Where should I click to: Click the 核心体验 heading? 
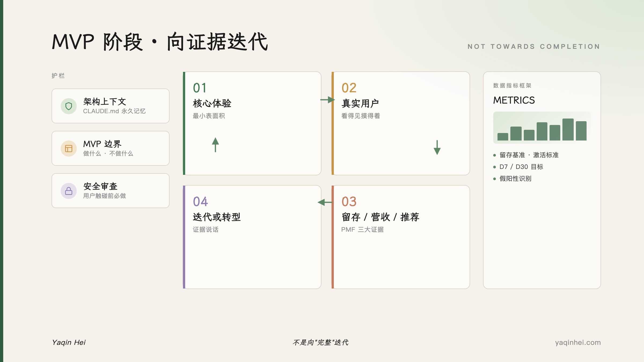pyautogui.click(x=212, y=104)
